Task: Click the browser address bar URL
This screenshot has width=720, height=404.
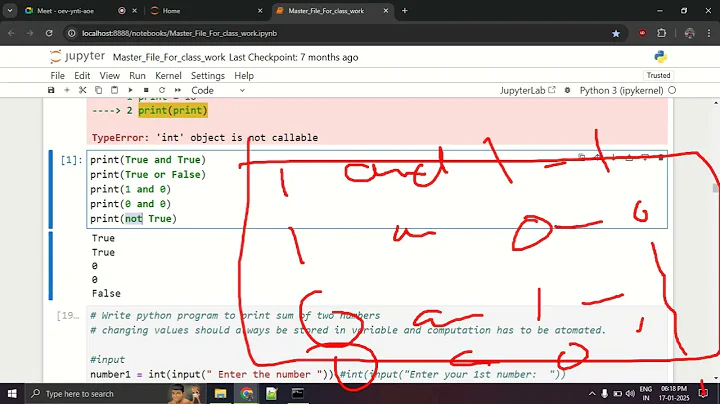Action: [180, 34]
